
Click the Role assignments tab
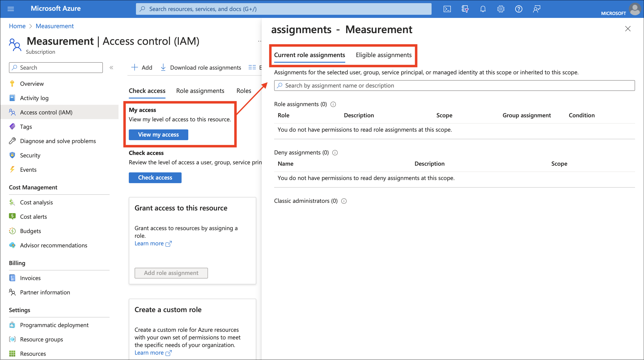(200, 90)
